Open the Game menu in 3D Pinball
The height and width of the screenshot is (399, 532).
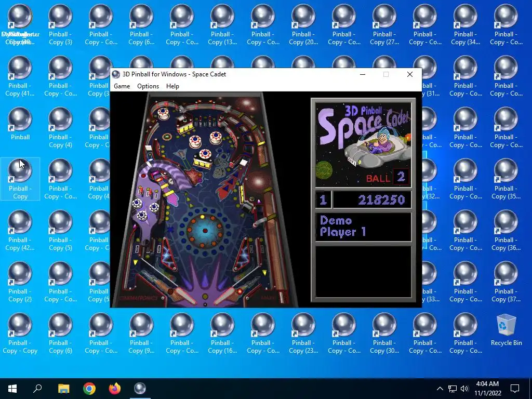(122, 86)
